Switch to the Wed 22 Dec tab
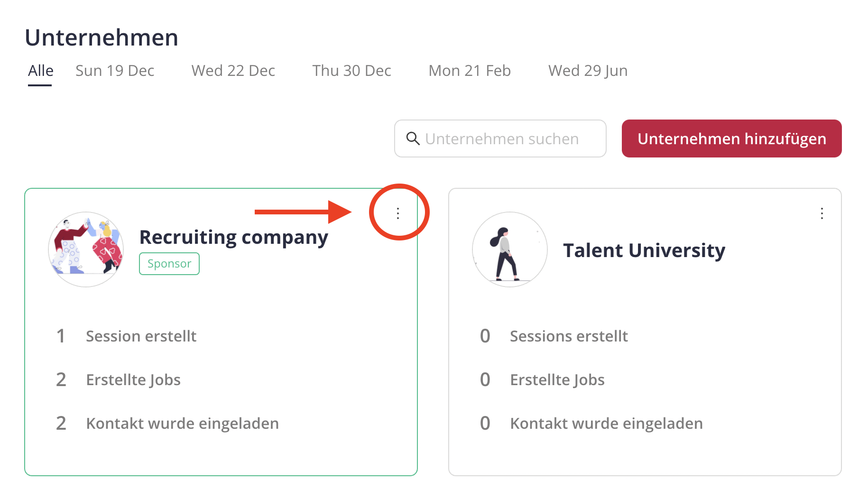The image size is (868, 480). point(233,71)
